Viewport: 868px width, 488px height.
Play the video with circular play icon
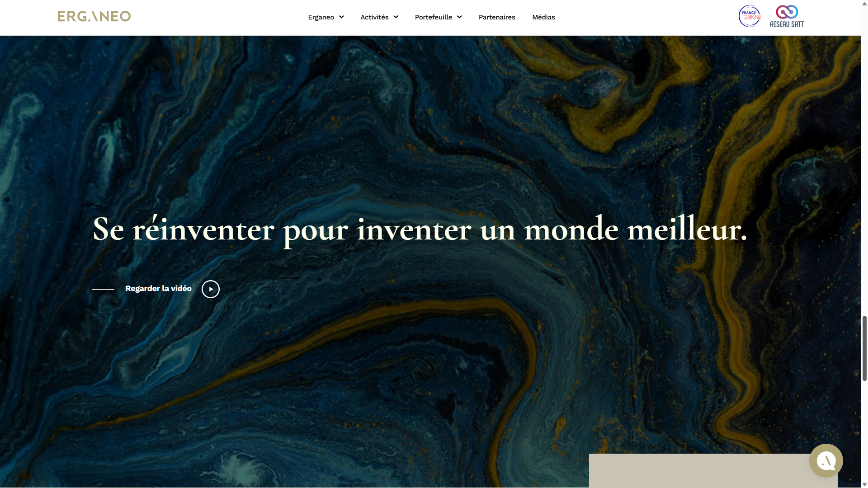[211, 289]
